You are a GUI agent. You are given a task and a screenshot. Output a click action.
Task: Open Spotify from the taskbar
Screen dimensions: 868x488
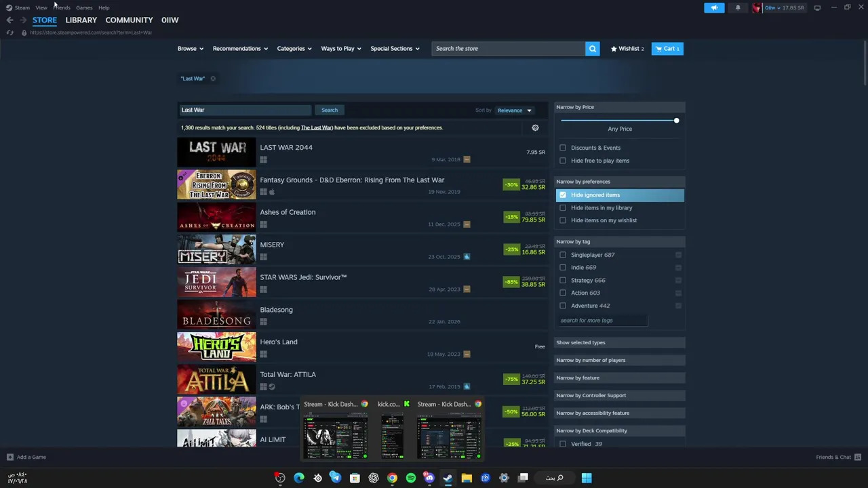click(x=410, y=478)
